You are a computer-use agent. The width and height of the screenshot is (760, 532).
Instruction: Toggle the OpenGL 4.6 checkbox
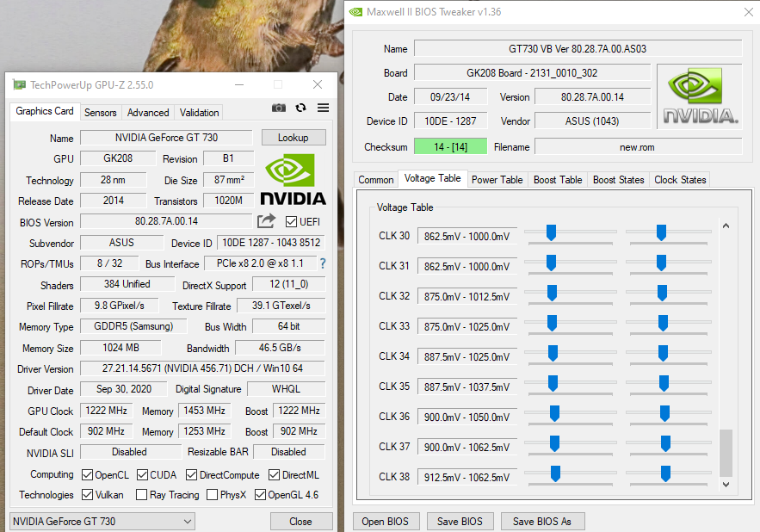click(x=260, y=495)
